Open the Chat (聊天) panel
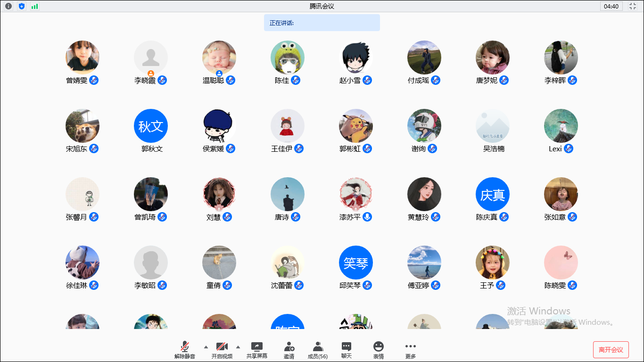This screenshot has height=362, width=644. (x=347, y=350)
